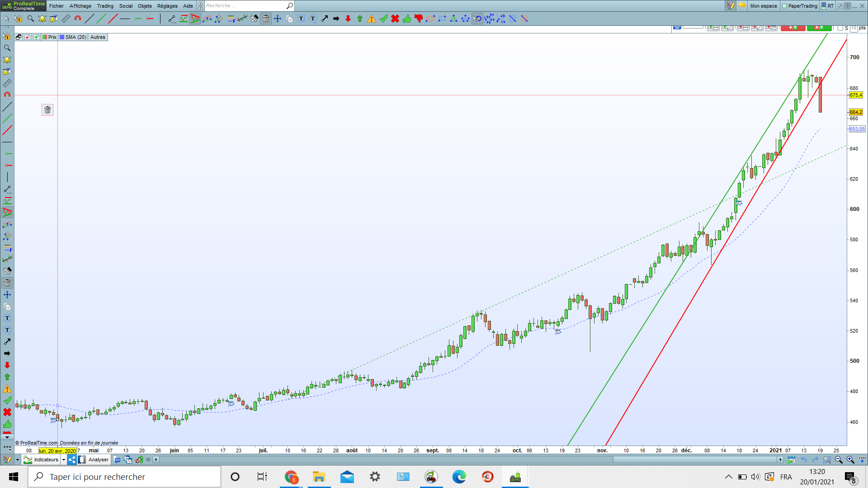Click the red cross marker icon
The image size is (868, 488).
pos(395,19)
